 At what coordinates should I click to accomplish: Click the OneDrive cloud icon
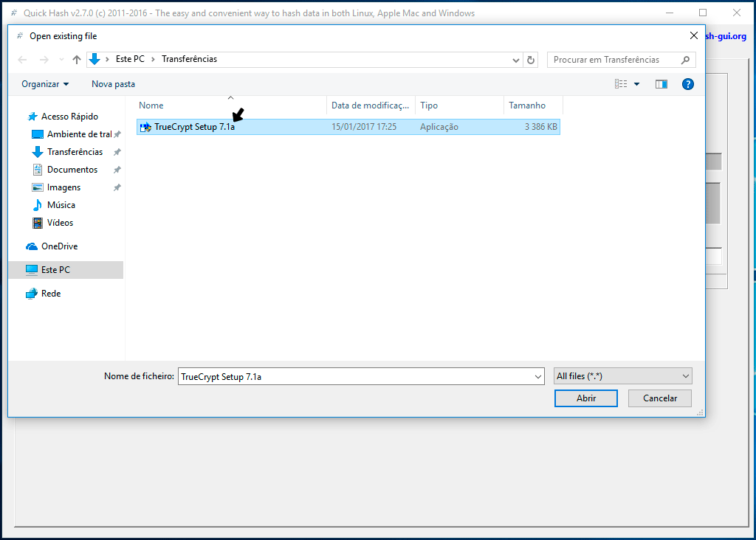click(x=32, y=246)
